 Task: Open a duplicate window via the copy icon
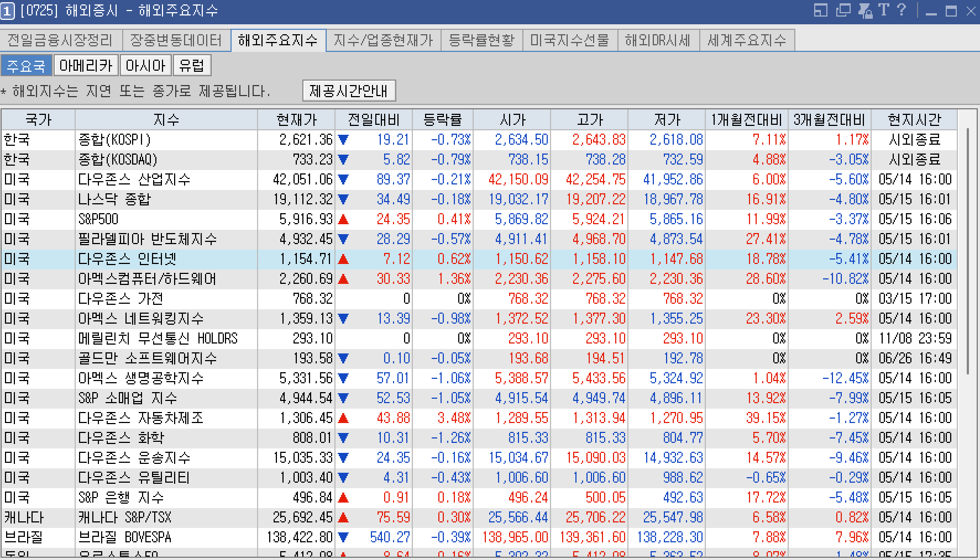click(x=843, y=10)
